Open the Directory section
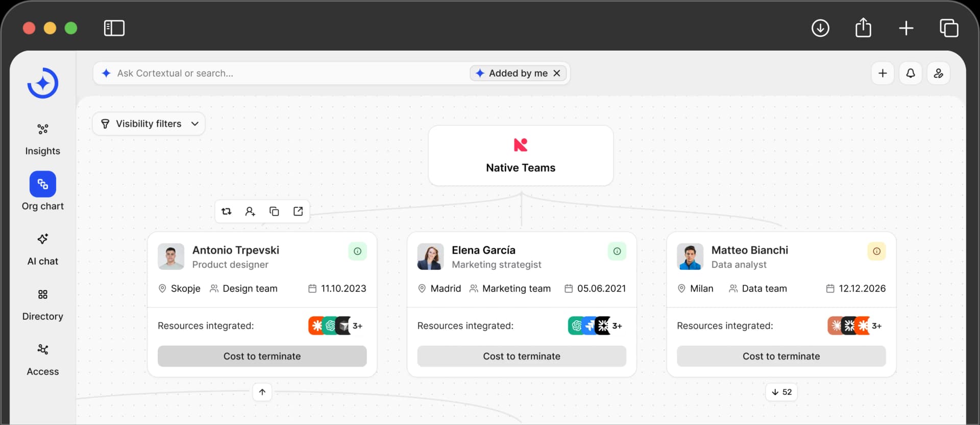The image size is (980, 425). 43,305
